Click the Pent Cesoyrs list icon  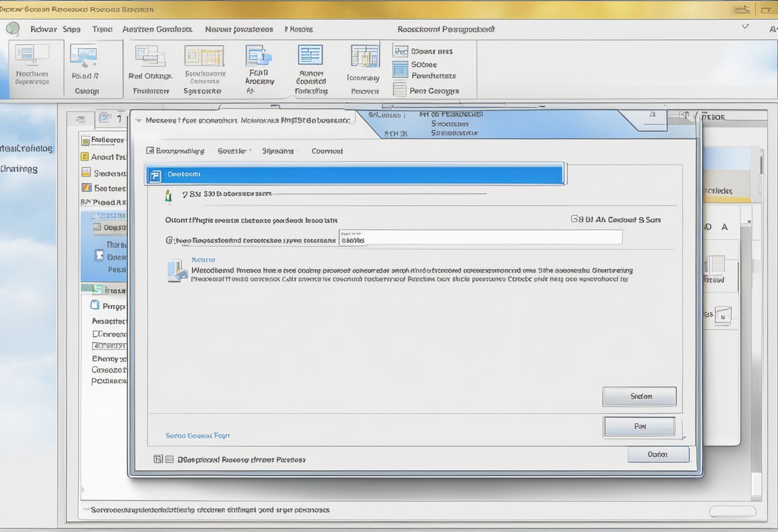(x=400, y=90)
